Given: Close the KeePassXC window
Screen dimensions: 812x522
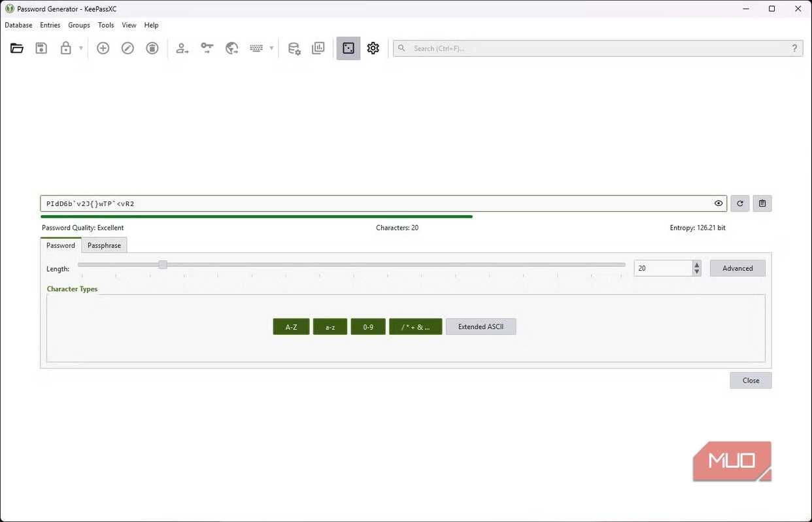Looking at the screenshot, I should [798, 9].
